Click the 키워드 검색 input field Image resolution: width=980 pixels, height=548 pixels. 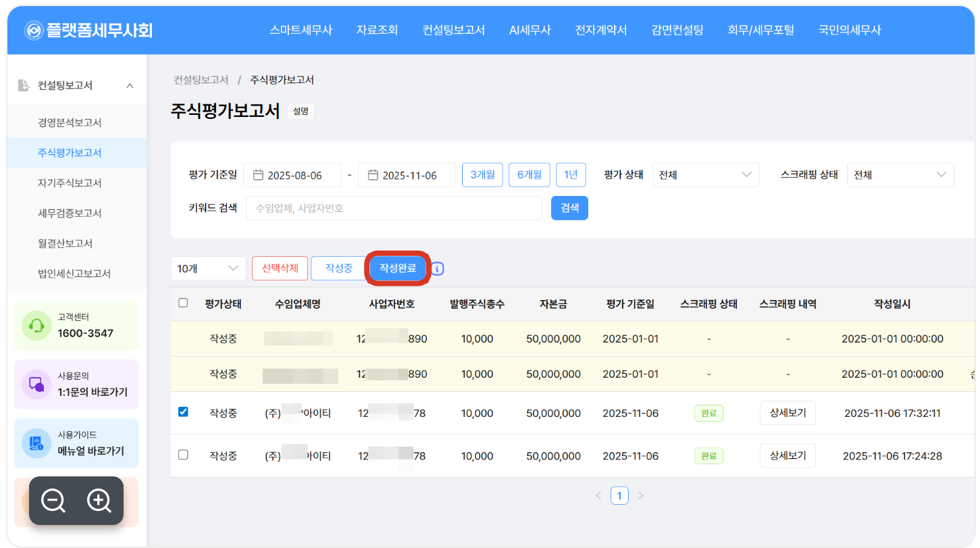[394, 208]
